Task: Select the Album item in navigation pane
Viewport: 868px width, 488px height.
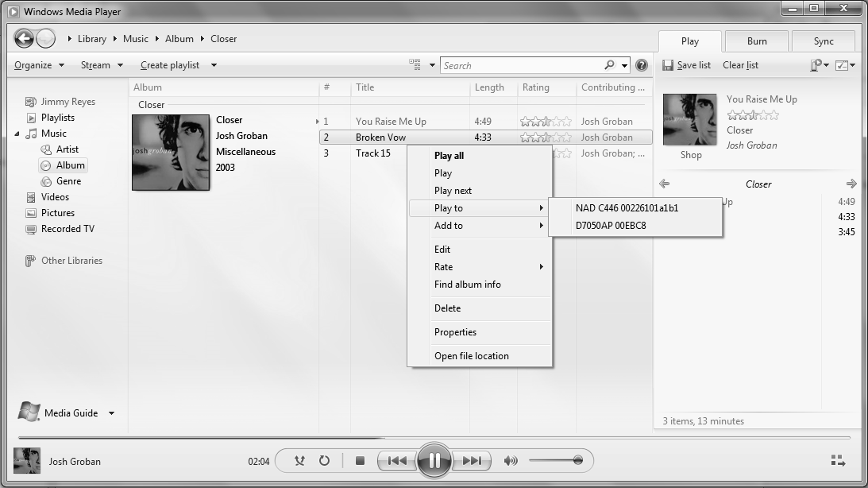Action: [x=63, y=165]
